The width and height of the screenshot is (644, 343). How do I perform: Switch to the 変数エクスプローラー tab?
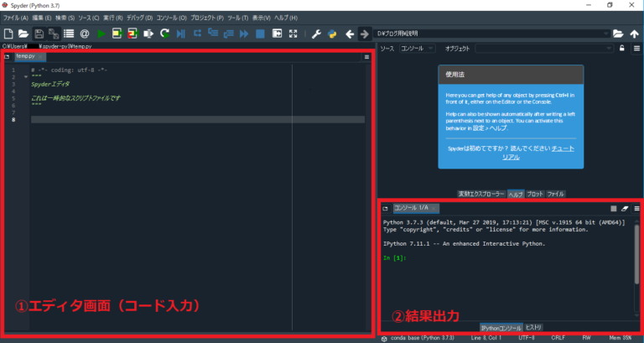click(480, 194)
